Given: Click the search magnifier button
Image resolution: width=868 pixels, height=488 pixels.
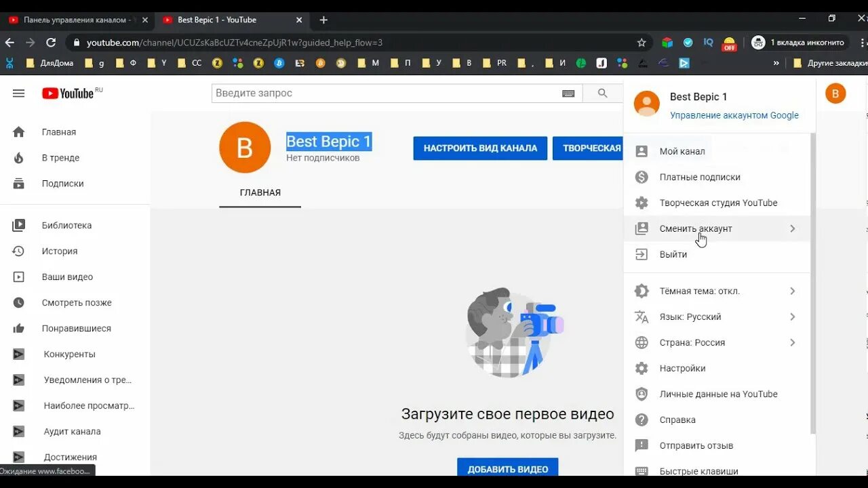Looking at the screenshot, I should pyautogui.click(x=602, y=94).
